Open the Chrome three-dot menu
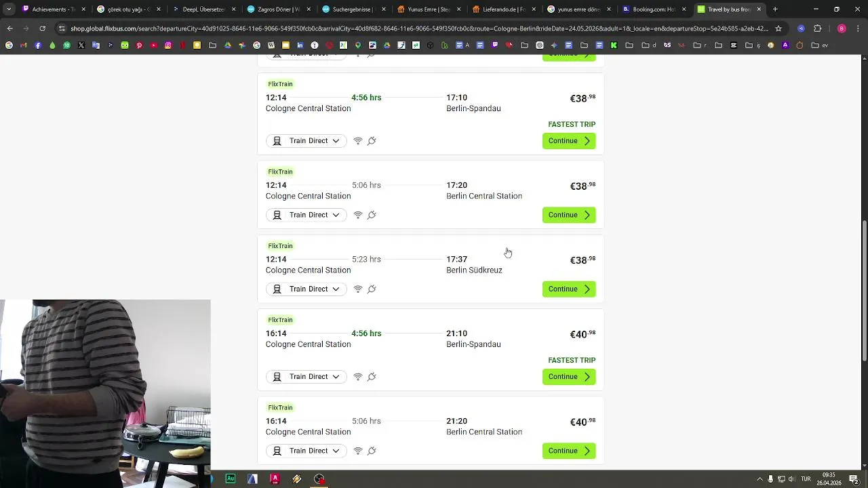This screenshot has width=868, height=488. click(x=857, y=28)
